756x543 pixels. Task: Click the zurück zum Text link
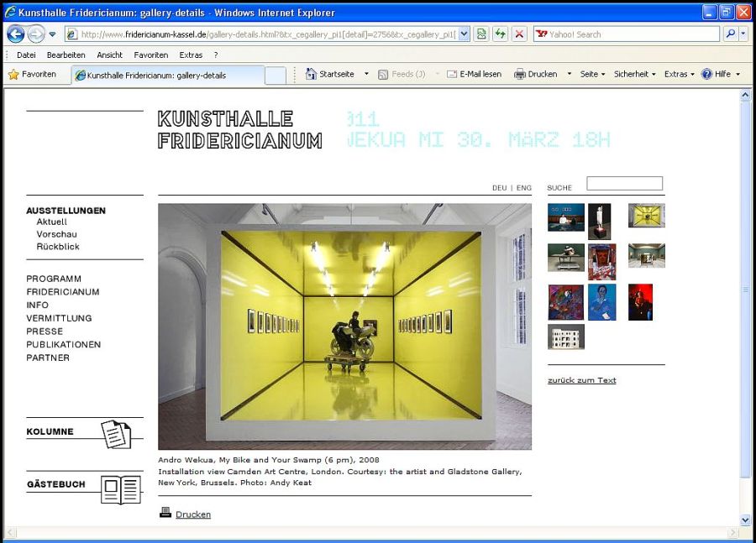582,380
